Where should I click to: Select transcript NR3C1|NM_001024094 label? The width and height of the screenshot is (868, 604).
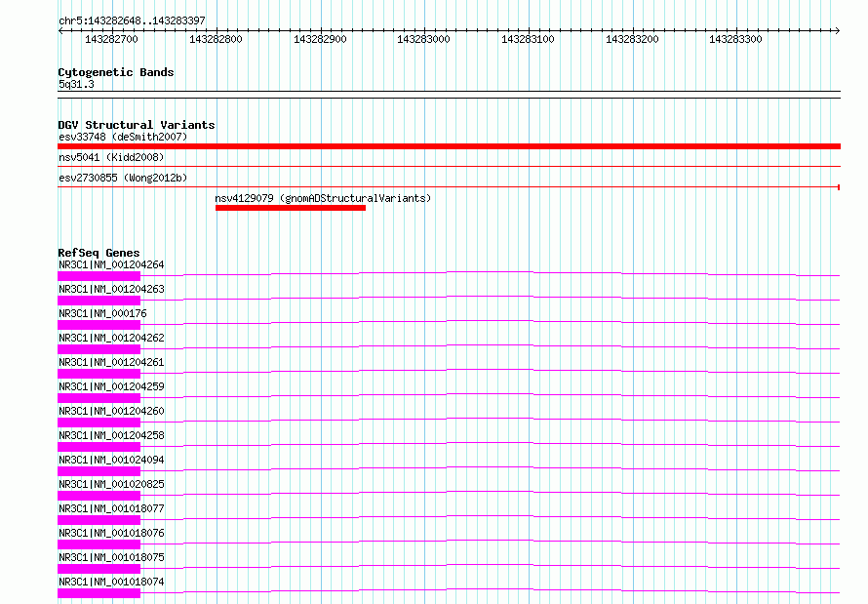(111, 460)
